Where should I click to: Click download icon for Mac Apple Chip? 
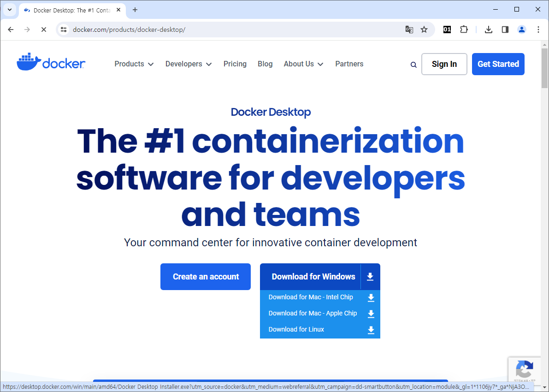(371, 314)
